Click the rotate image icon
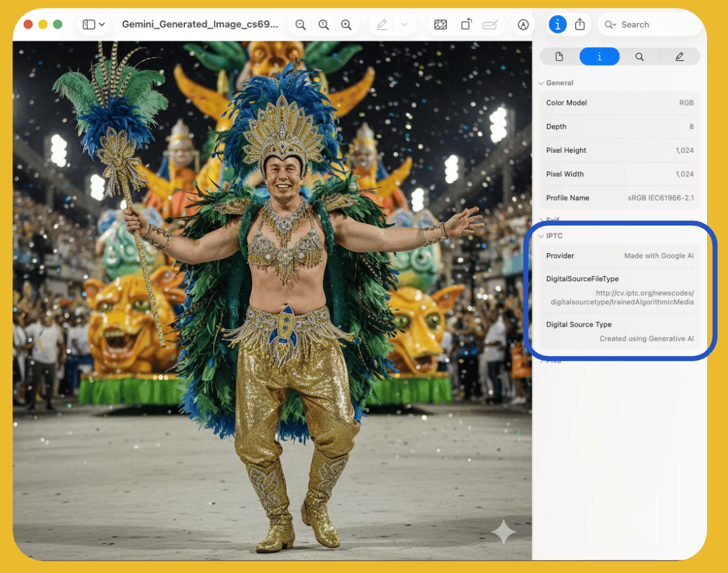Image resolution: width=728 pixels, height=573 pixels. 466,25
